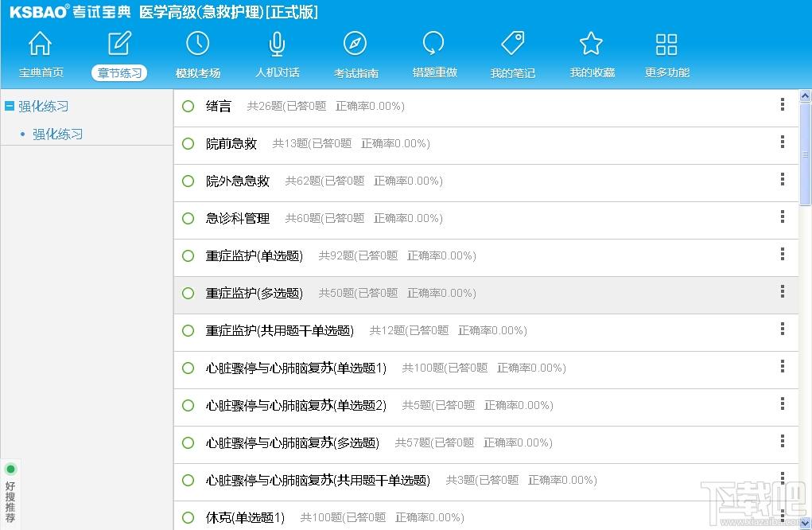Switch to the 章节练习 tab
This screenshot has width=812, height=530.
[119, 72]
